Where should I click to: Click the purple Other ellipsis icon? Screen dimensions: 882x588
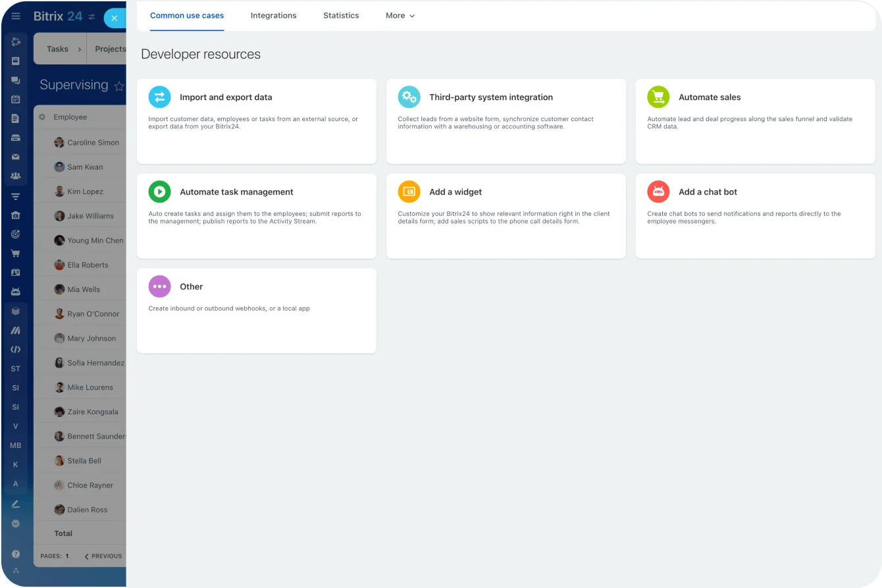pyautogui.click(x=159, y=287)
